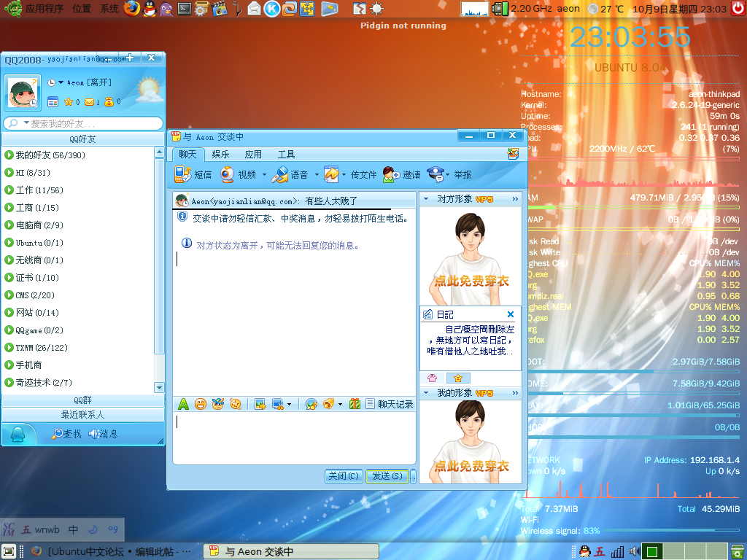The width and height of the screenshot is (747, 560).
Task: Click the 短信 SMS phone icon
Action: [x=182, y=175]
